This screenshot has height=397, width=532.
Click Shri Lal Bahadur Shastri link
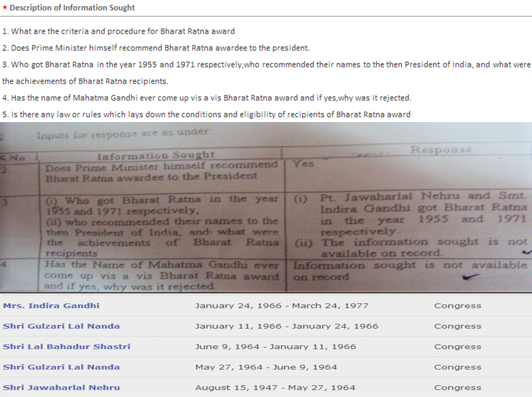click(x=66, y=346)
